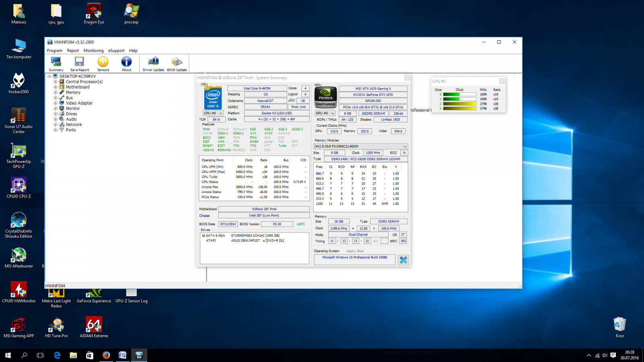Launch the Dragon Eye shortcut
The width and height of the screenshot is (644, 362).
tap(94, 14)
